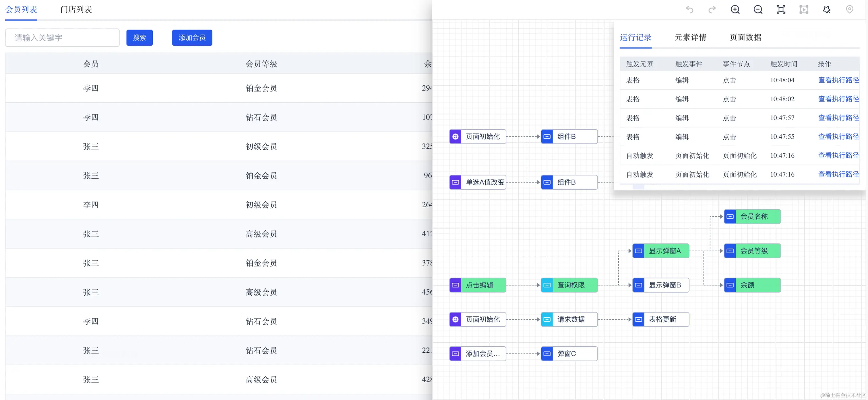This screenshot has height=400, width=868.
Task: Click the keyword search input field
Action: click(x=62, y=38)
